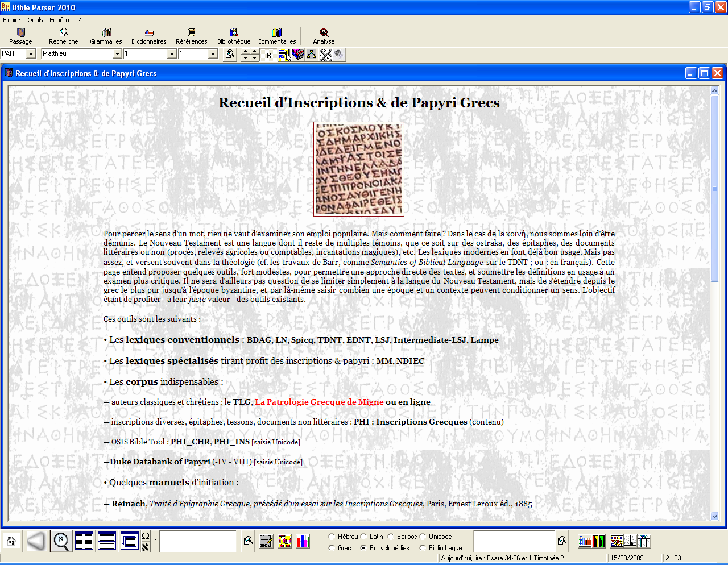Open the Passage toolbar button
The height and width of the screenshot is (565, 728).
(x=20, y=36)
